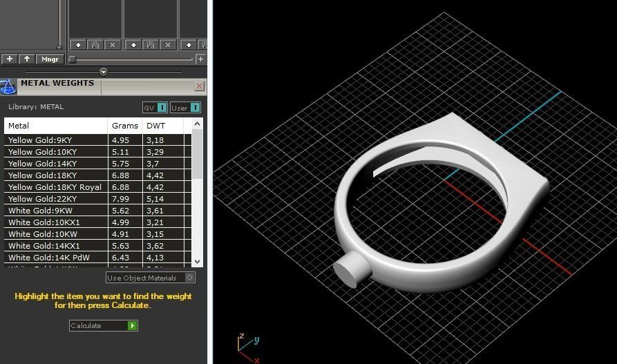Select the Yellow Gold:9KY row
Image resolution: width=617 pixels, height=364 pixels.
(x=97, y=140)
